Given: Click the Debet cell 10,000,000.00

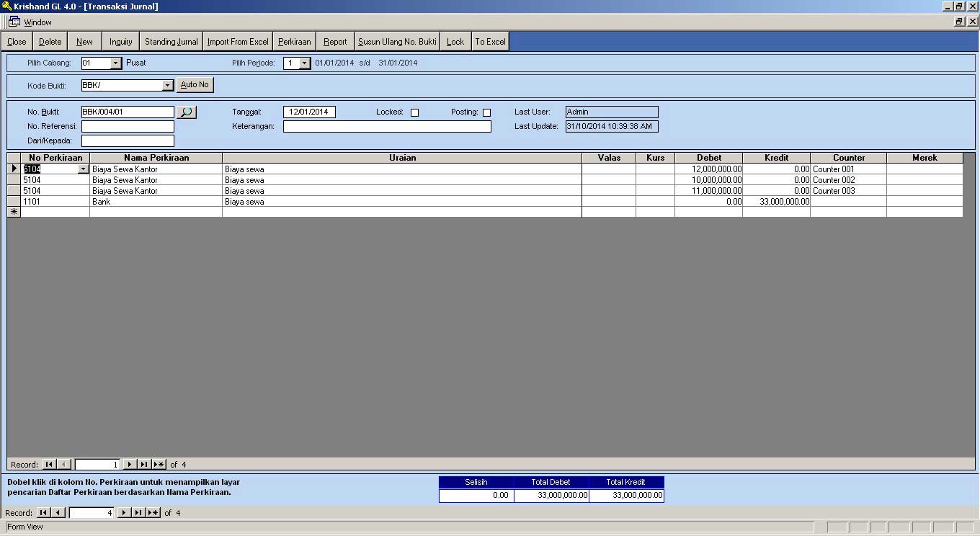Looking at the screenshot, I should (709, 180).
